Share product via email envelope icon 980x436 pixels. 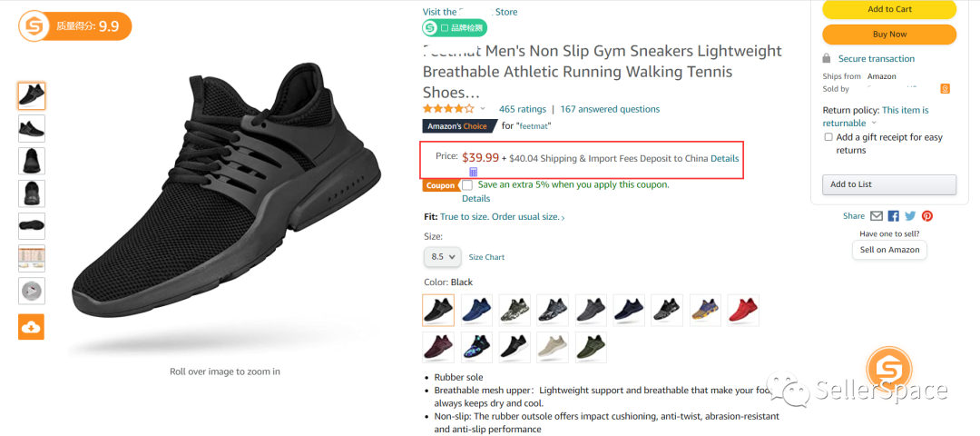click(x=877, y=216)
